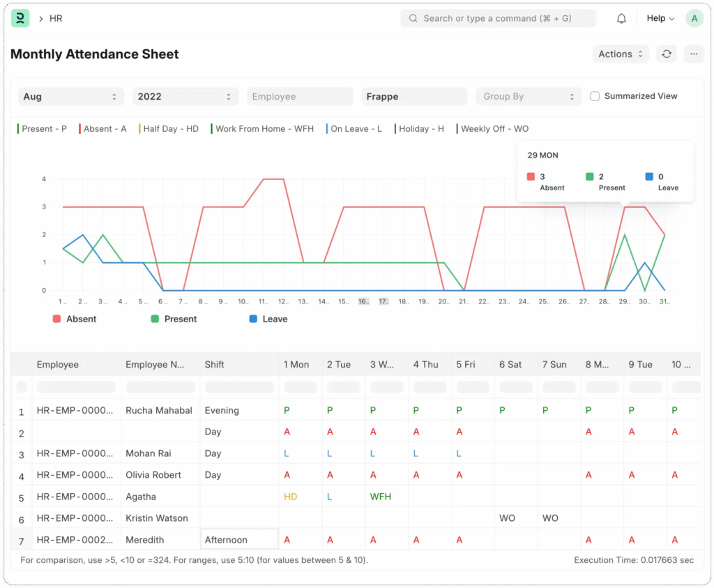The height and width of the screenshot is (588, 714).
Task: Click the user avatar icon
Action: click(694, 19)
